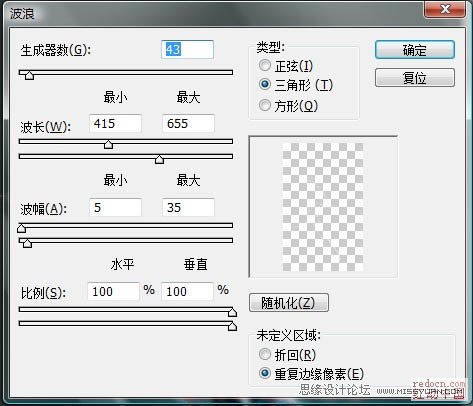Click the 垂直 scale percent field
473x406 pixels.
(187, 291)
